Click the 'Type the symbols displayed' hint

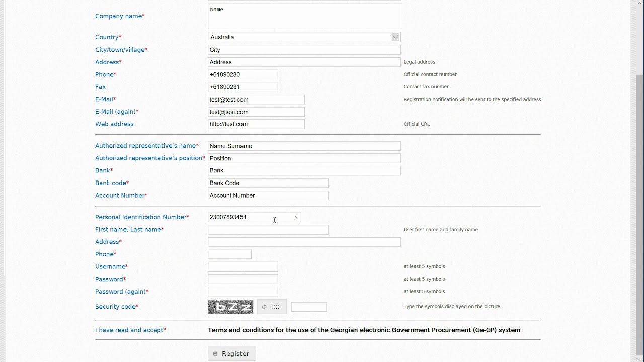pyautogui.click(x=451, y=306)
